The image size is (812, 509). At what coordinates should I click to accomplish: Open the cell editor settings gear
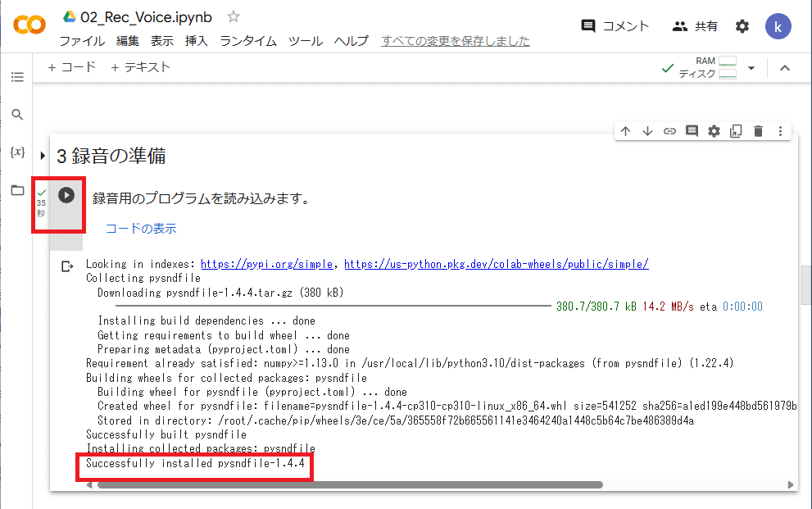coord(714,131)
